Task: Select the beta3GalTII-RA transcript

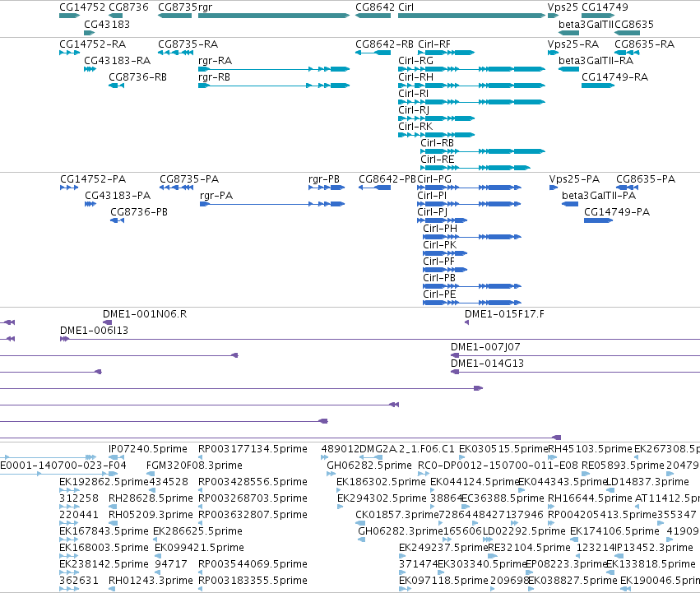Action: [568, 69]
